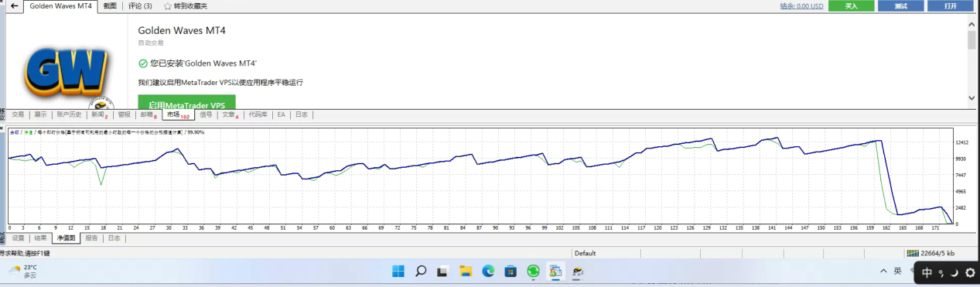Select the 账户历史 terminal tab

click(69, 114)
